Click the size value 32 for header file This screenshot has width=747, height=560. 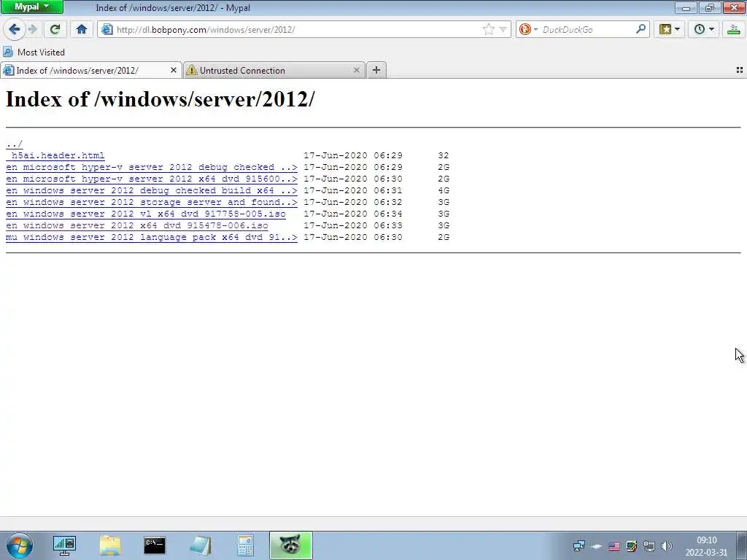444,156
